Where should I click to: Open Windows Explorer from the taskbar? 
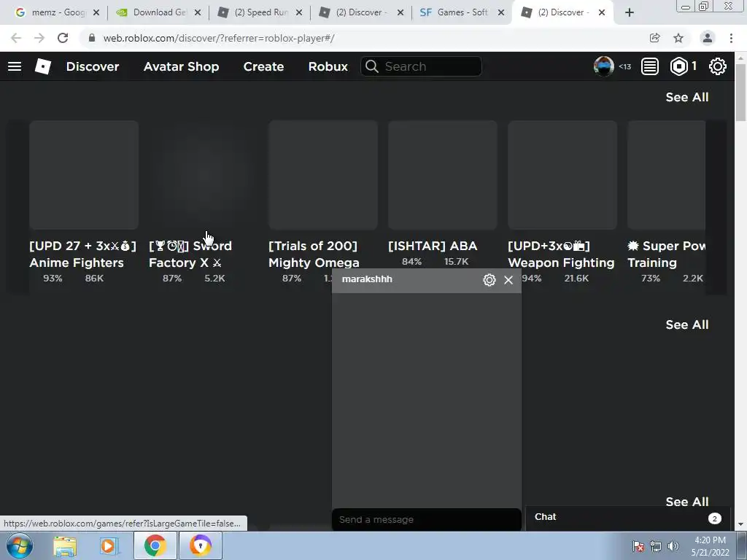tap(65, 546)
